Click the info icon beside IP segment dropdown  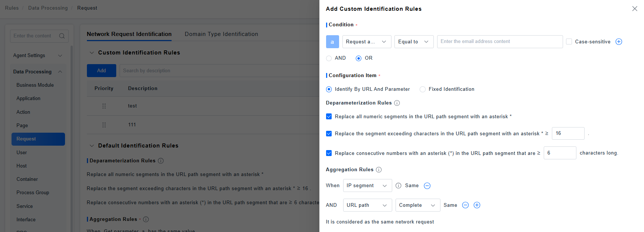pyautogui.click(x=398, y=186)
